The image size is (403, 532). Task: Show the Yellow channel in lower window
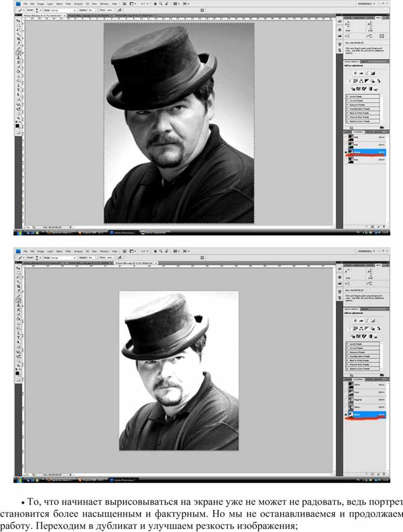pos(346,407)
